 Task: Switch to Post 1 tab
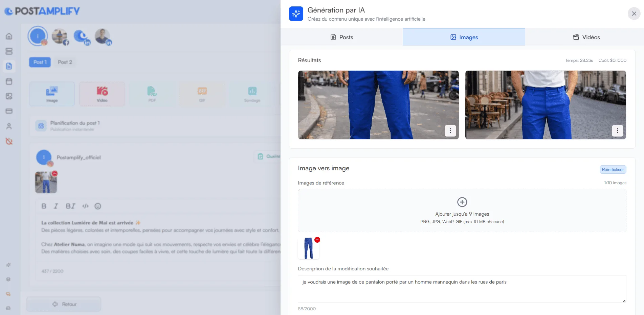click(x=40, y=62)
